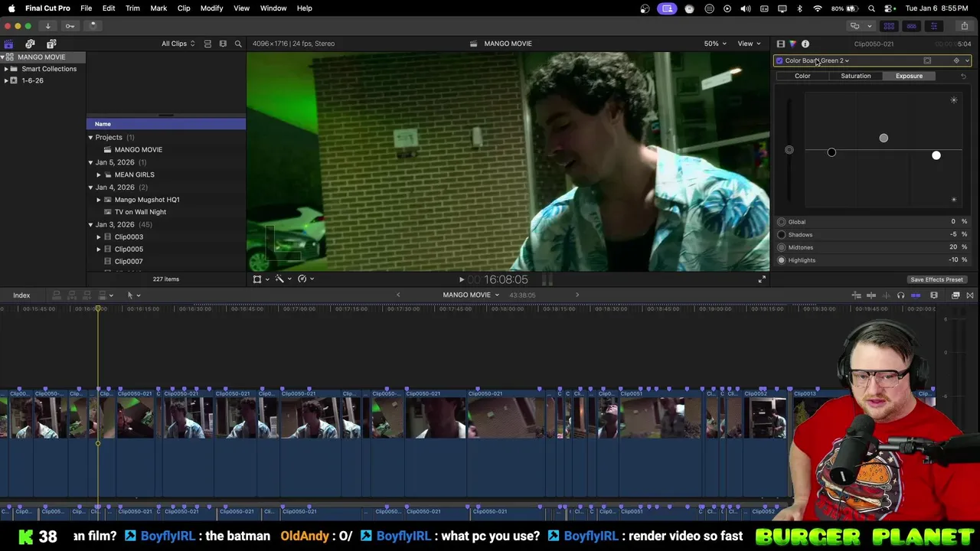Reset Exposure with the curved arrow
The image size is (980, 551).
[x=963, y=76]
